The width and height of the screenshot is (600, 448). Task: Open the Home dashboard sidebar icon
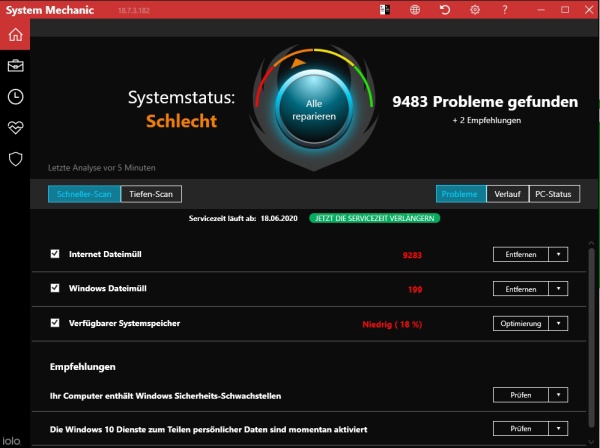coord(15,34)
